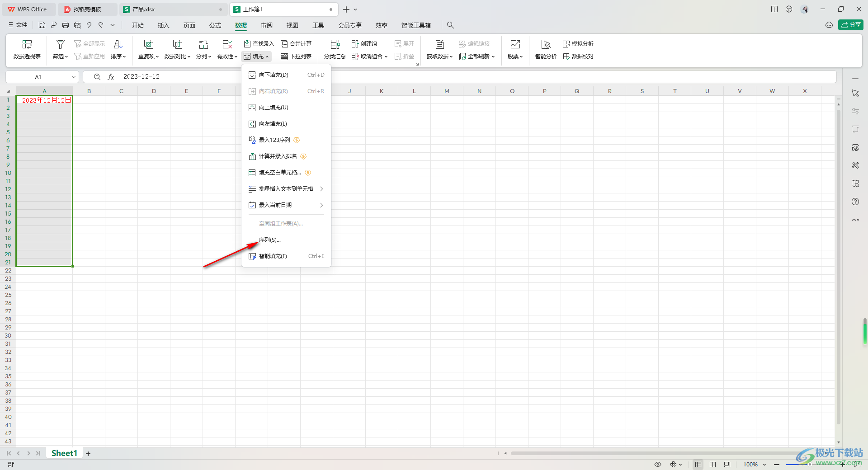The height and width of the screenshot is (470, 868).
Task: Click the Filter (筛选) funnel icon
Action: click(x=60, y=44)
